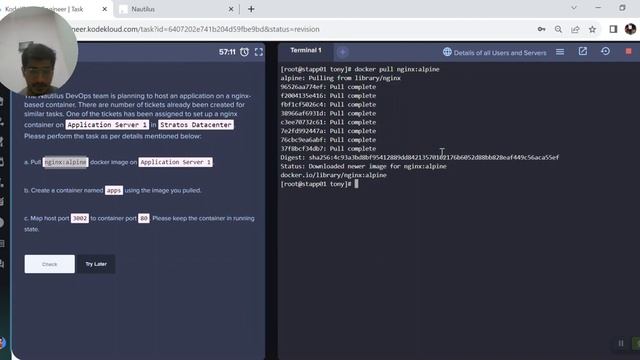Screen dimensions: 640x360
Task: Open the browser profile avatar
Action: tap(630, 29)
